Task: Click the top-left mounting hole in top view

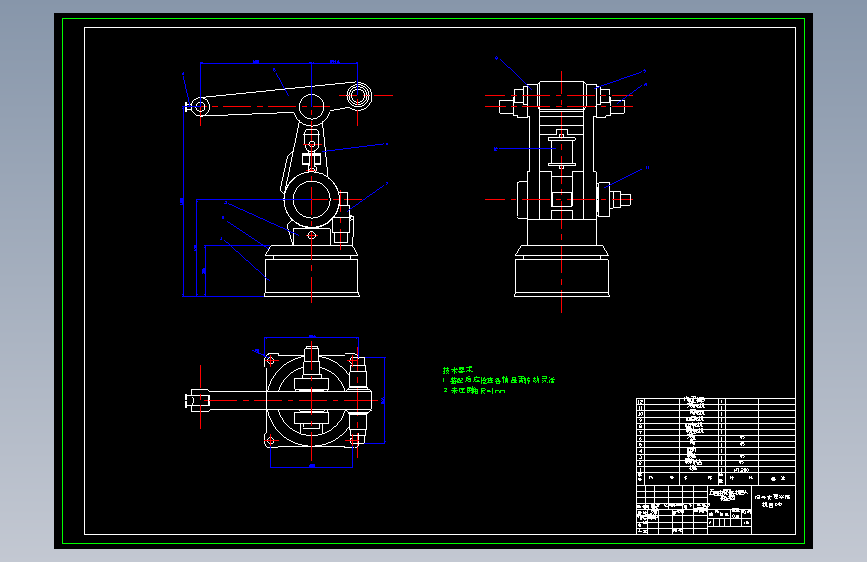Action: click(x=271, y=361)
